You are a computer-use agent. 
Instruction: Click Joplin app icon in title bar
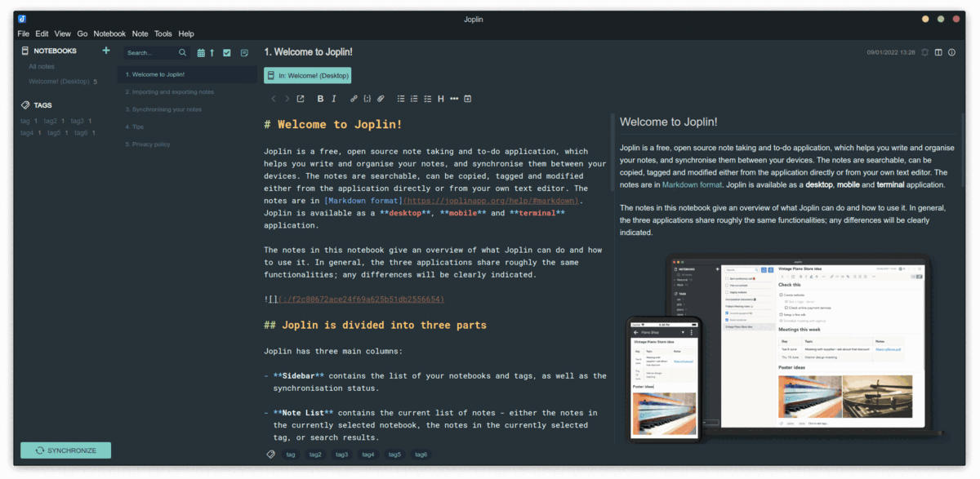pos(22,19)
